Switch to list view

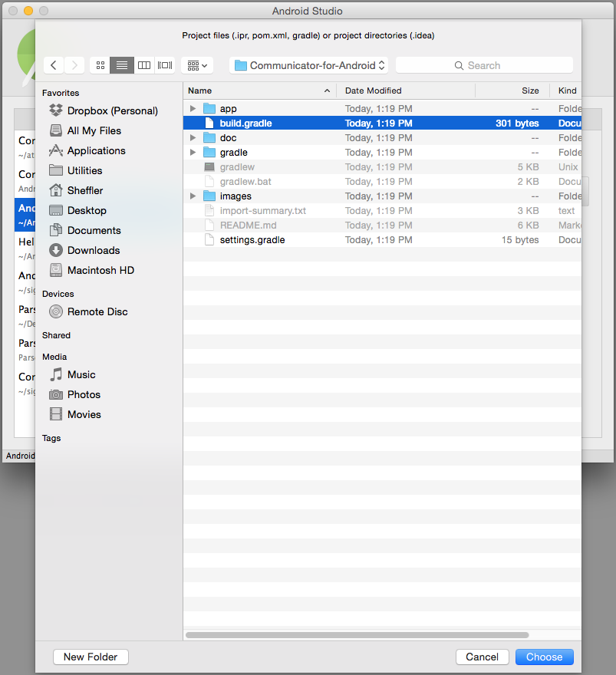(x=122, y=65)
